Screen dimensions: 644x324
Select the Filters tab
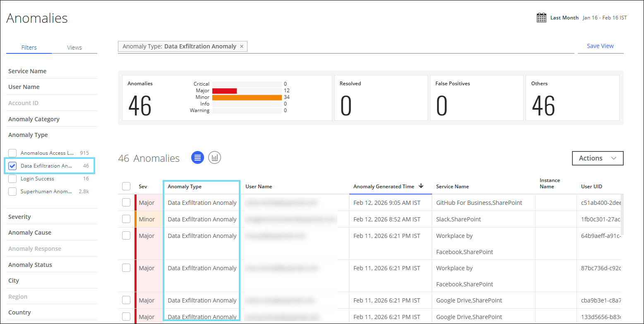[29, 48]
